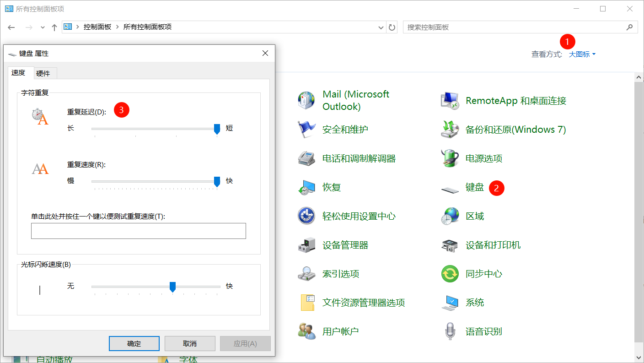Click the refresh button next to the address bar
644x363 pixels.
[392, 27]
